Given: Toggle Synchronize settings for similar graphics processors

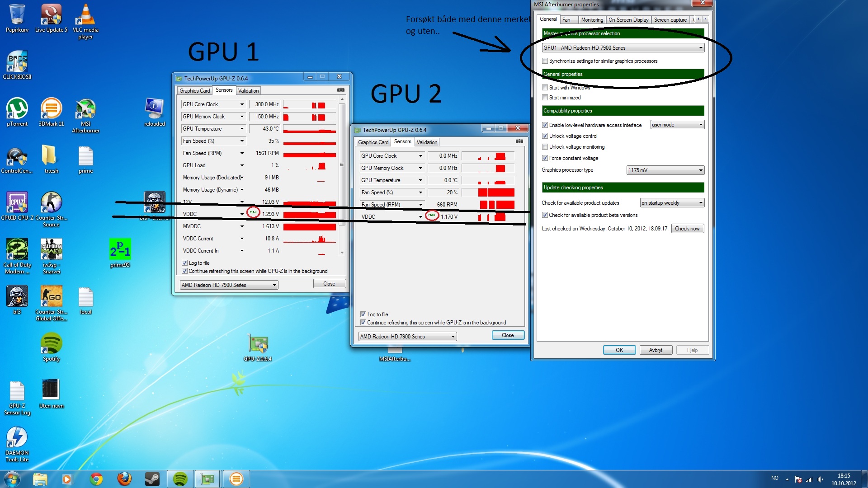Looking at the screenshot, I should tap(545, 61).
